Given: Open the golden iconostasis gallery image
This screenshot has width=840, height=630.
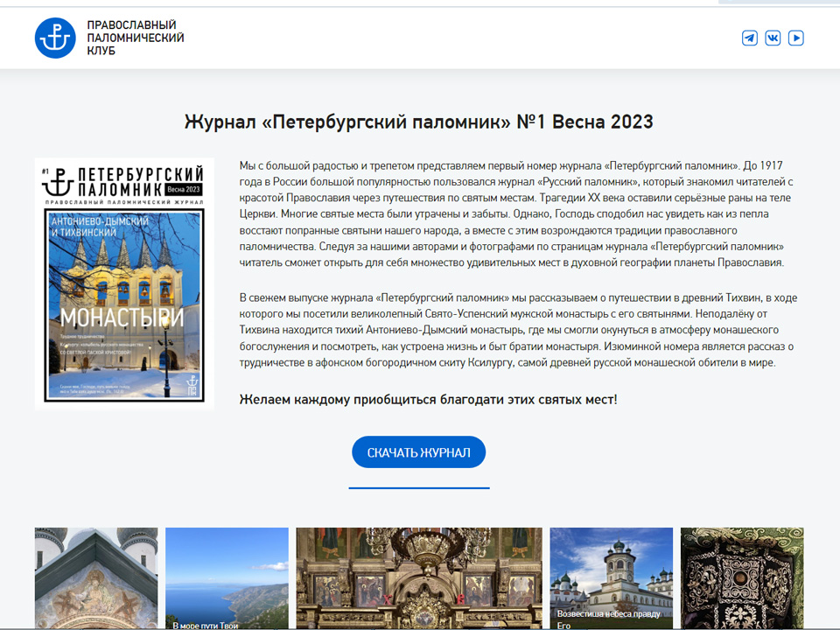Looking at the screenshot, I should pyautogui.click(x=418, y=577).
